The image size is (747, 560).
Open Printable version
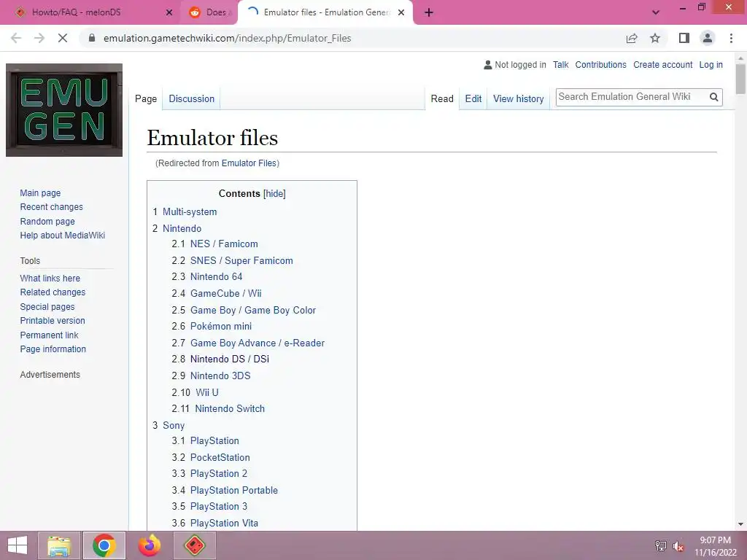coord(53,321)
